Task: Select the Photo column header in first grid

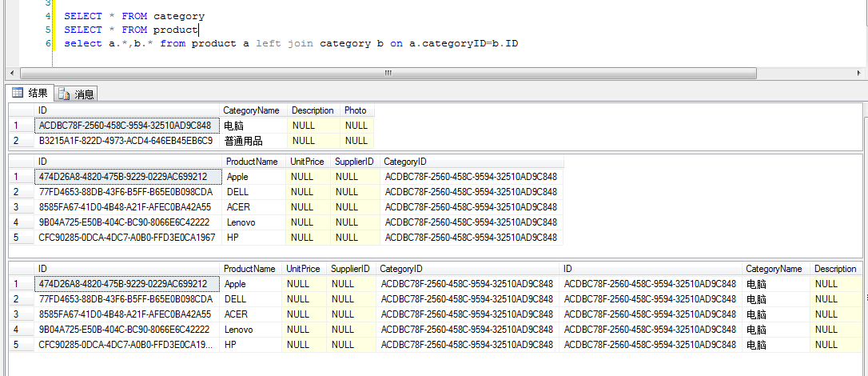Action: [355, 110]
